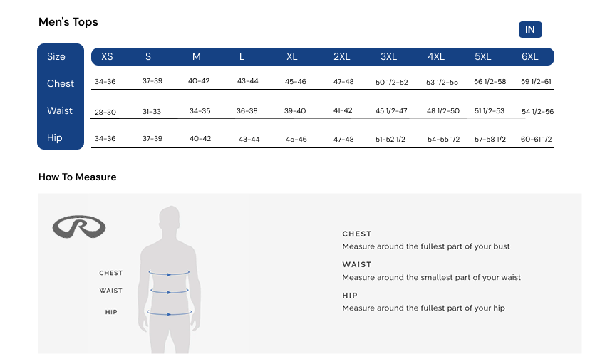Screen dimensions: 590x364
Task: Click the 6XL size column header
Action: pos(529,56)
